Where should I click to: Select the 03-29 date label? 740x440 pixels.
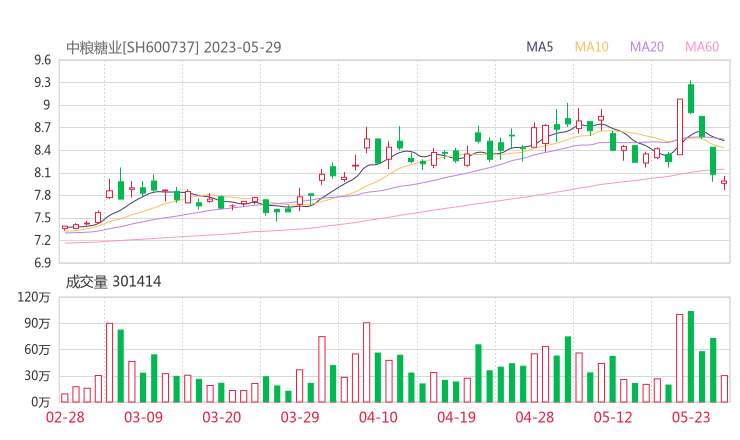coord(300,417)
